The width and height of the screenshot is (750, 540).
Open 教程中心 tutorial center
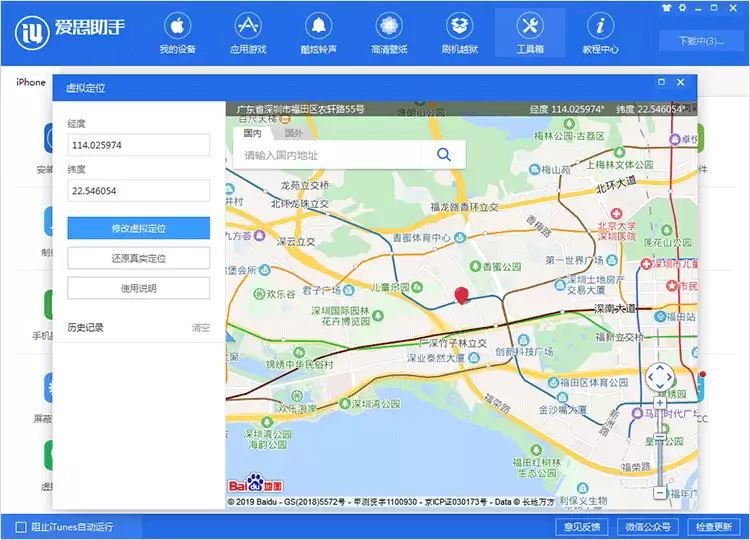600,33
